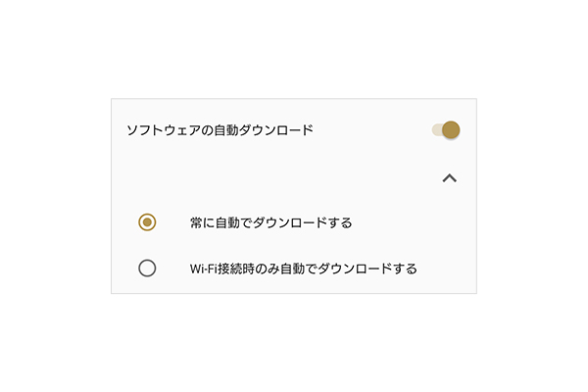Viewport: 588px width, 392px height.
Task: Turn off the ソフトウェアの自動ダウンロード switch
Action: [x=447, y=129]
